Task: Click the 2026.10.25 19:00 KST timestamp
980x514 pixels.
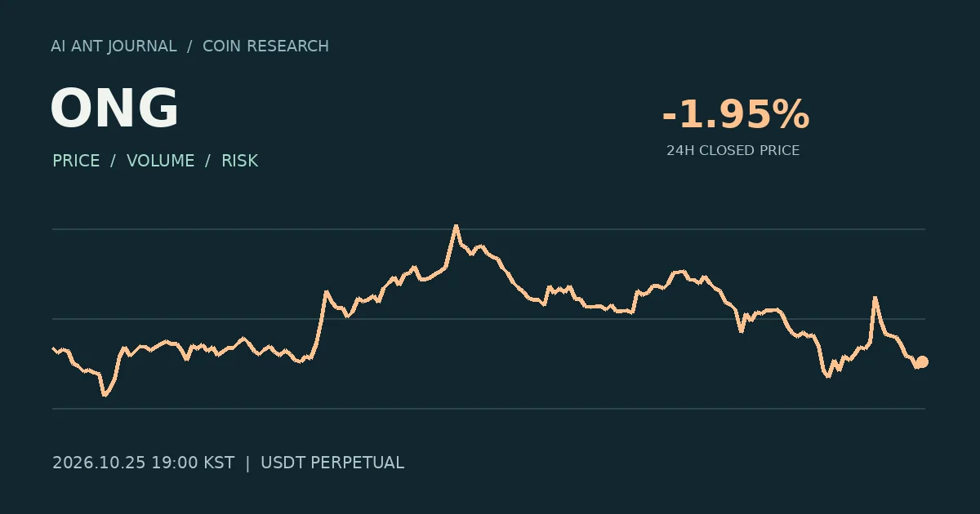Action: click(x=143, y=463)
